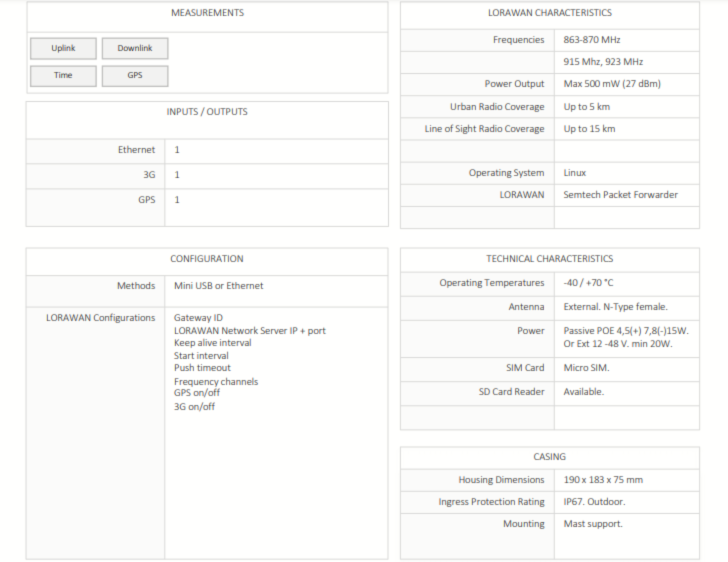This screenshot has height=562, width=728.
Task: Click the CASING heading
Action: coord(550,457)
